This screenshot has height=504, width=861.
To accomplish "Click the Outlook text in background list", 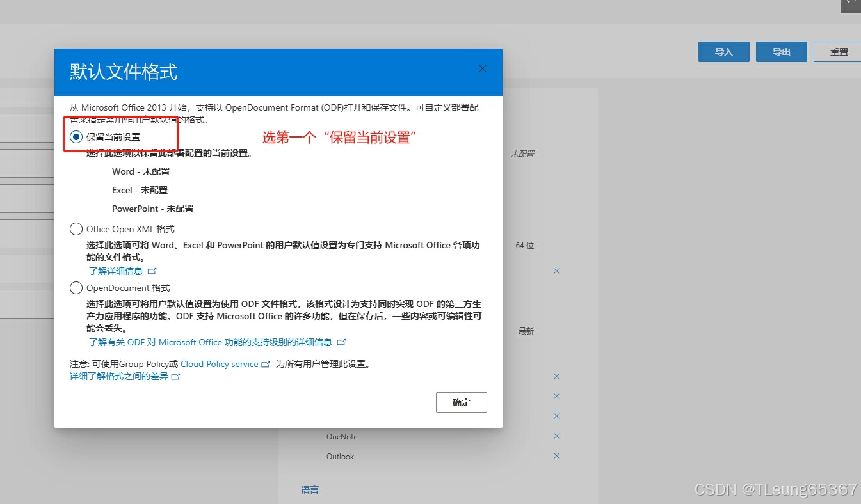I will 340,457.
